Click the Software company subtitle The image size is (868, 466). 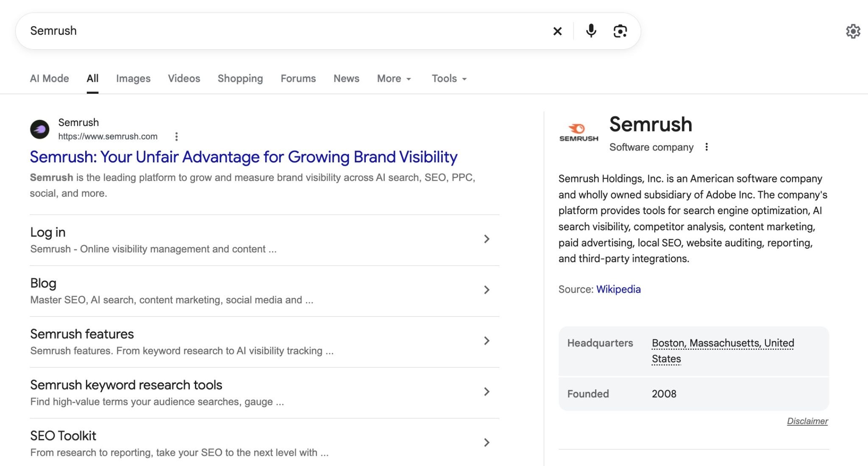pyautogui.click(x=651, y=147)
